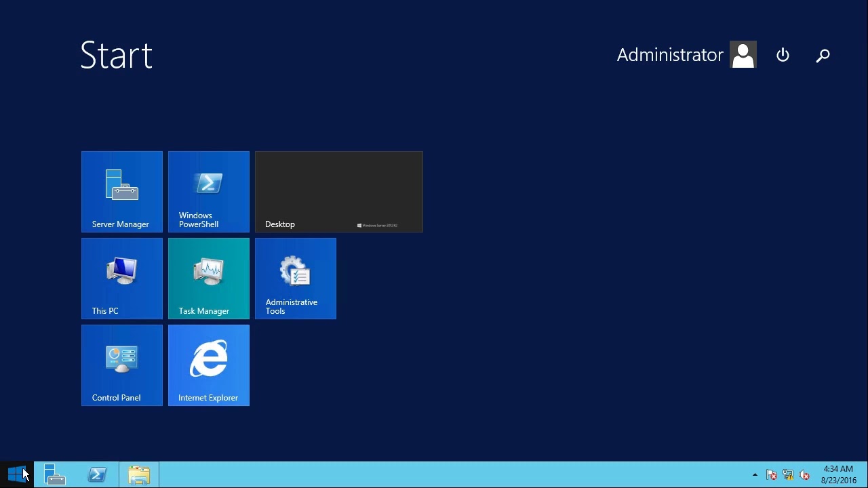This screenshot has width=868, height=488.
Task: Open Server Manager from the taskbar
Action: click(x=55, y=474)
